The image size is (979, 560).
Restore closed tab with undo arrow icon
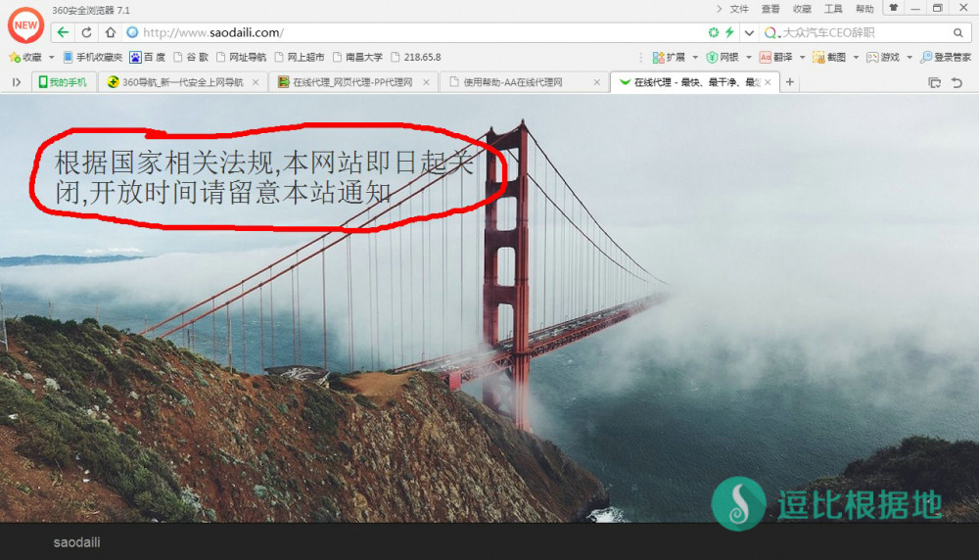pyautogui.click(x=956, y=82)
